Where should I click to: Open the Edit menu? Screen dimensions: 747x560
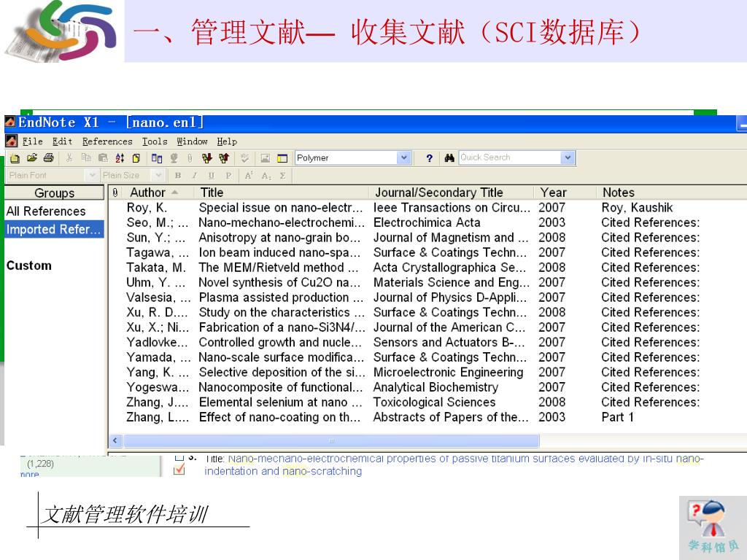point(63,141)
